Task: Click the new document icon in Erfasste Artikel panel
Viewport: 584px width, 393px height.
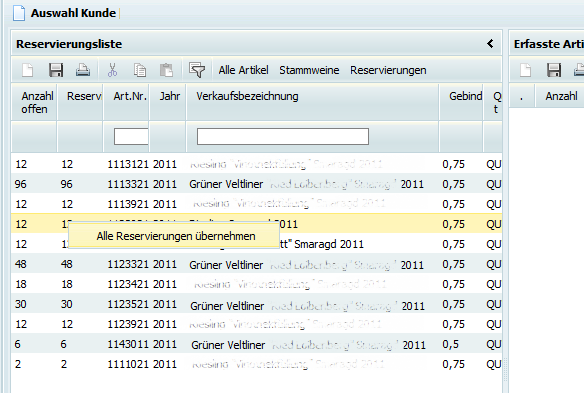Action: point(526,70)
